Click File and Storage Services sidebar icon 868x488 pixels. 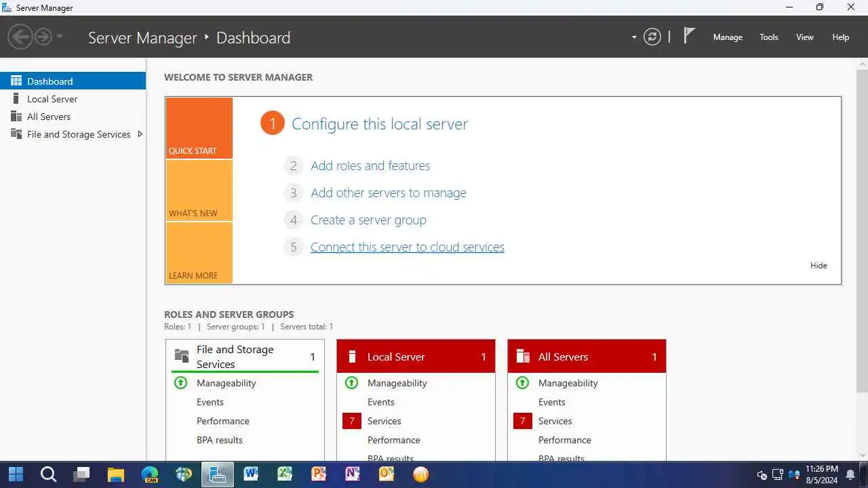point(16,134)
